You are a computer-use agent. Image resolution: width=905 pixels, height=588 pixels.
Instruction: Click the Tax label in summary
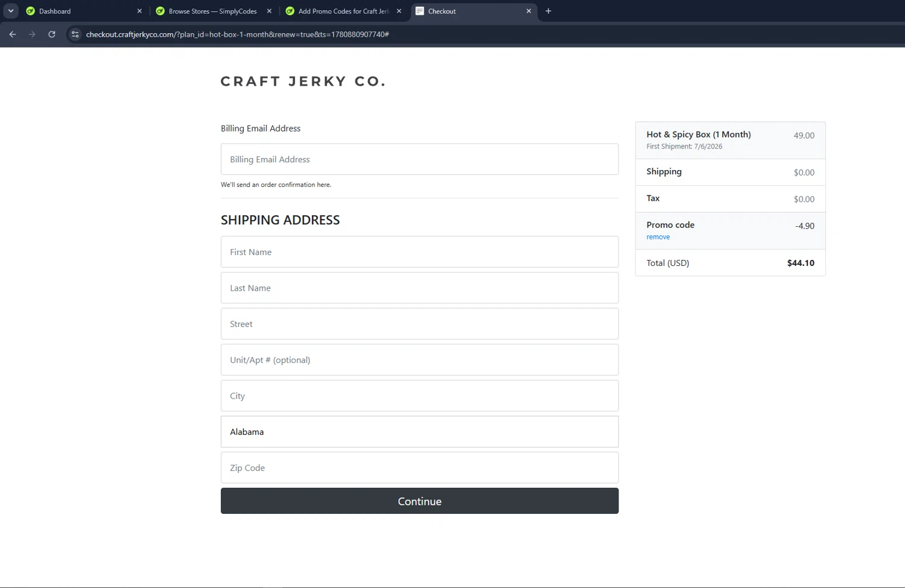653,198
